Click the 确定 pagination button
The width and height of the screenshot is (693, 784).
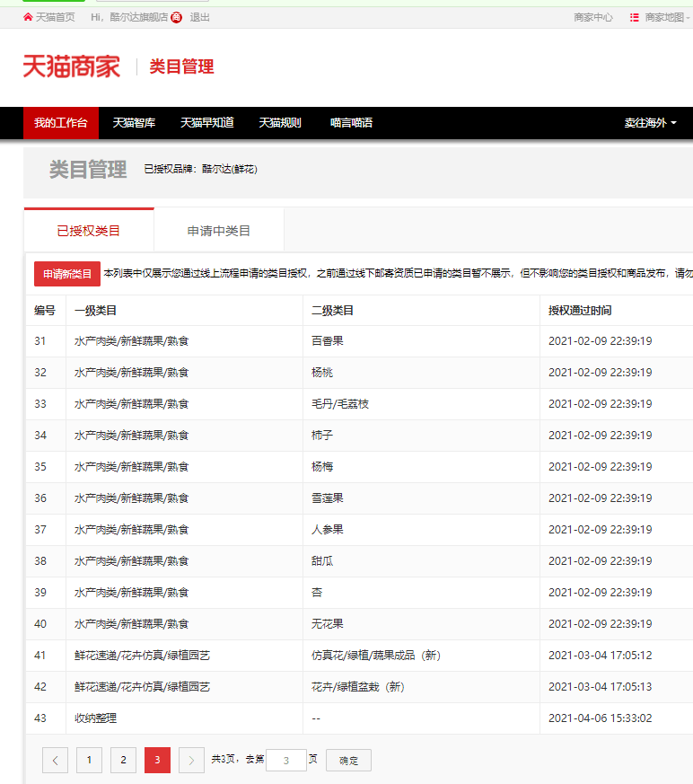click(349, 761)
